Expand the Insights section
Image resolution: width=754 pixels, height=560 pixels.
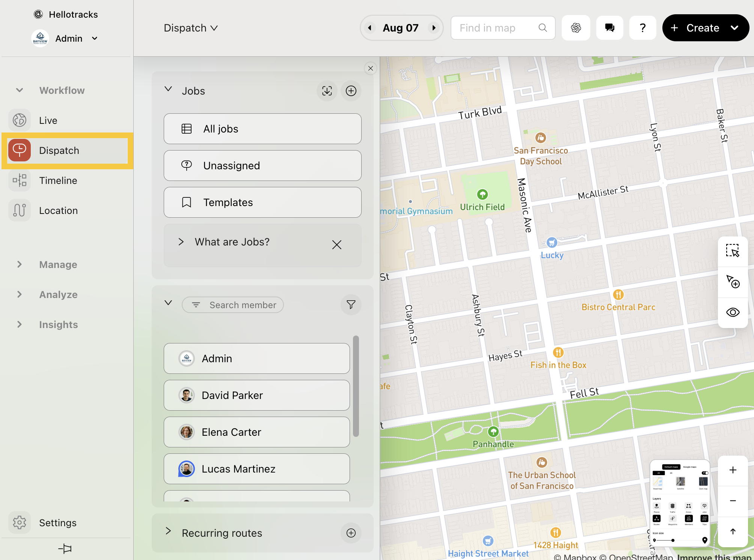coord(20,324)
